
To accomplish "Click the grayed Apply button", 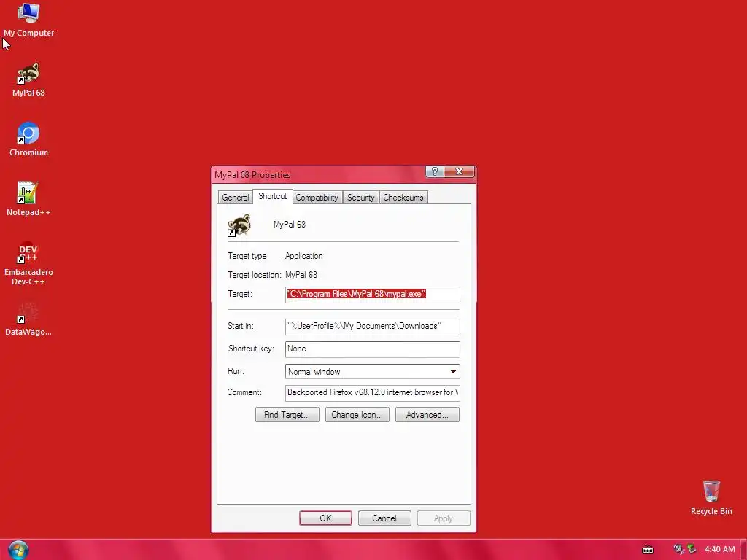I will point(444,518).
